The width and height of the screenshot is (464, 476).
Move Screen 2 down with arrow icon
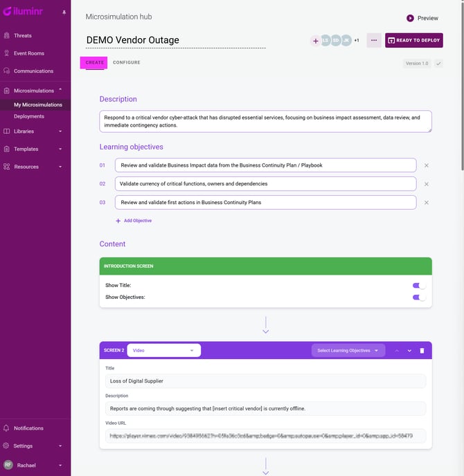[409, 351]
